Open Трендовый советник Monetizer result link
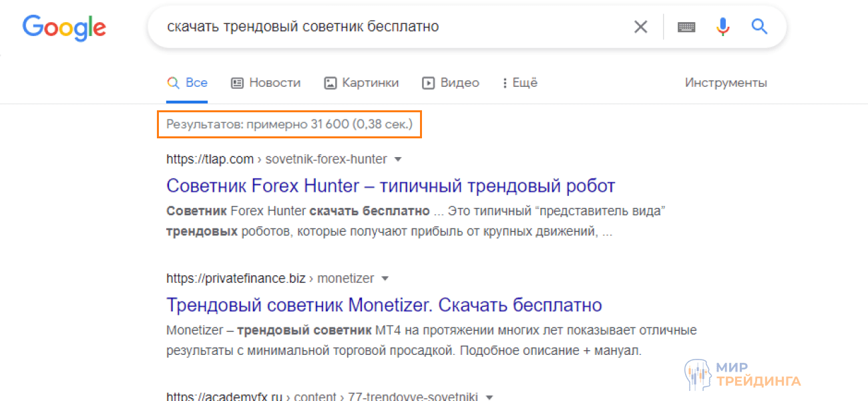Screen dimensions: 868x401 384,305
